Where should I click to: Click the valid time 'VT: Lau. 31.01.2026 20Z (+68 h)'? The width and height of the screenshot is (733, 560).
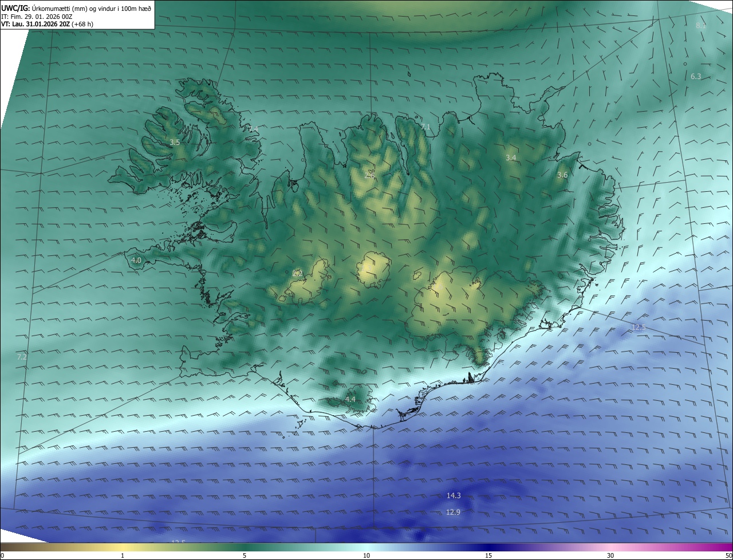(x=48, y=24)
